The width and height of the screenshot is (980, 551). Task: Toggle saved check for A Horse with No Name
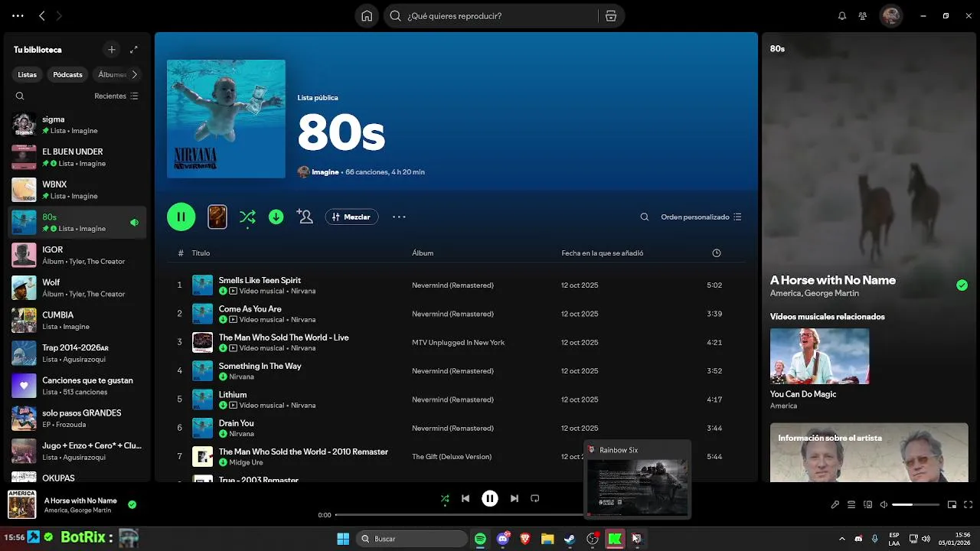[962, 285]
